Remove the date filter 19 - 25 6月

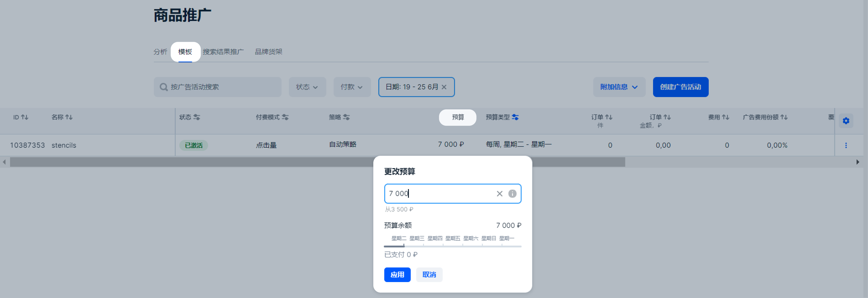click(x=444, y=87)
